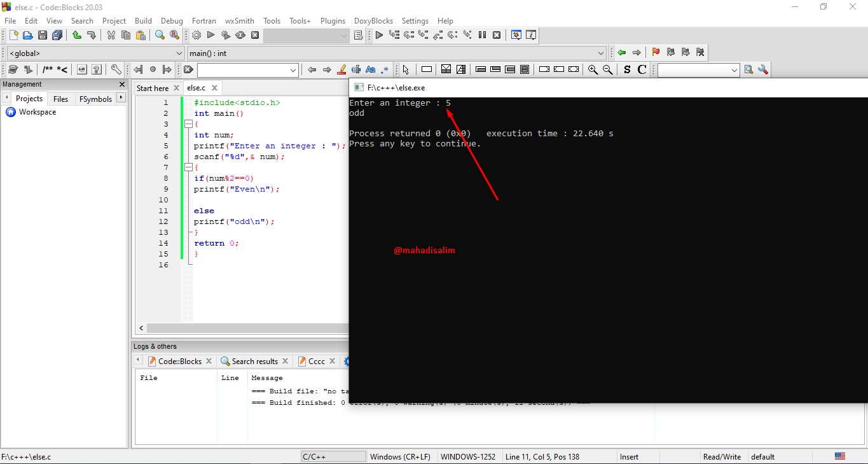Screen dimensions: 868x464
Task: Open the File menu
Action: 10,21
